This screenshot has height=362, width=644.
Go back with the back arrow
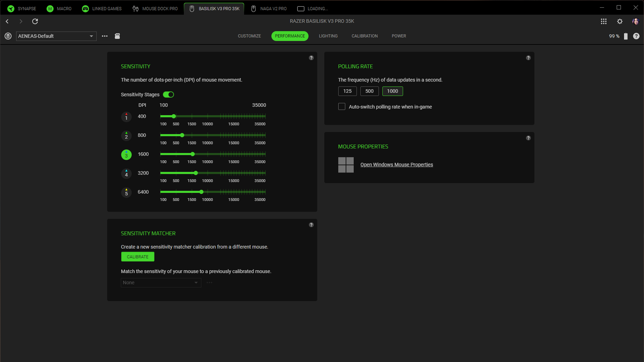click(7, 21)
